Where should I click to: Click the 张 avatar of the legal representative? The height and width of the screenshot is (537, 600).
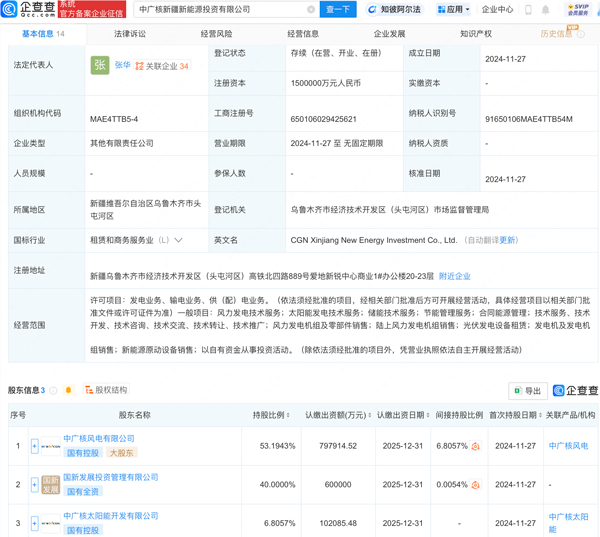point(100,65)
